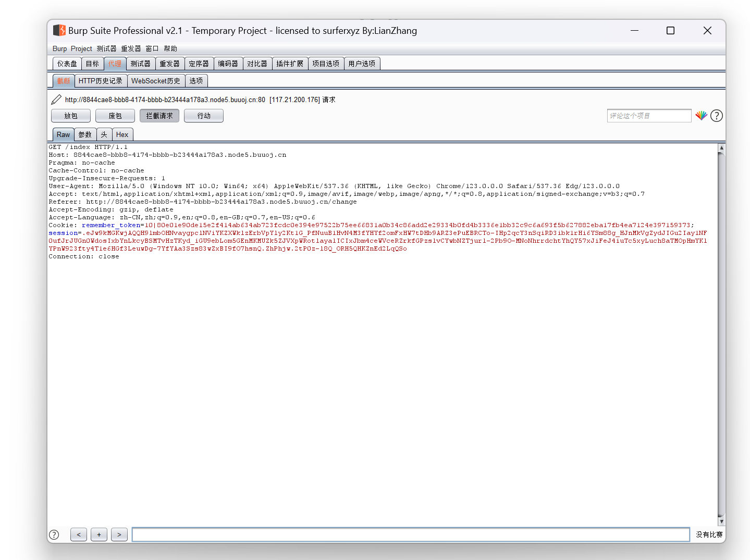
Task: Click the 废包 drop button
Action: (115, 116)
